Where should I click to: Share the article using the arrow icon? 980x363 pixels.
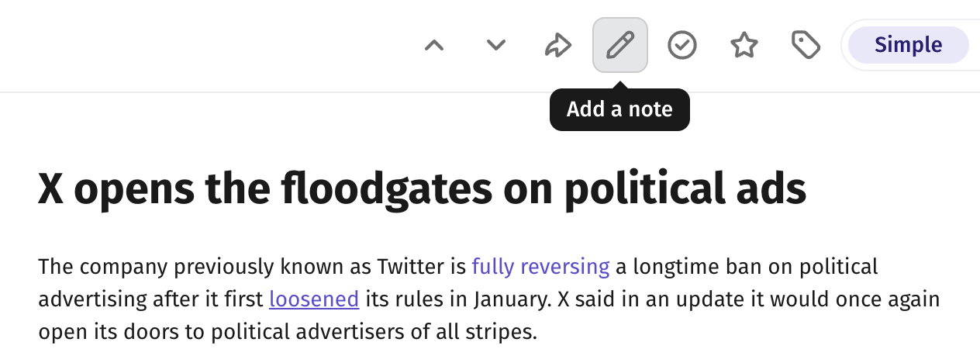pos(558,45)
